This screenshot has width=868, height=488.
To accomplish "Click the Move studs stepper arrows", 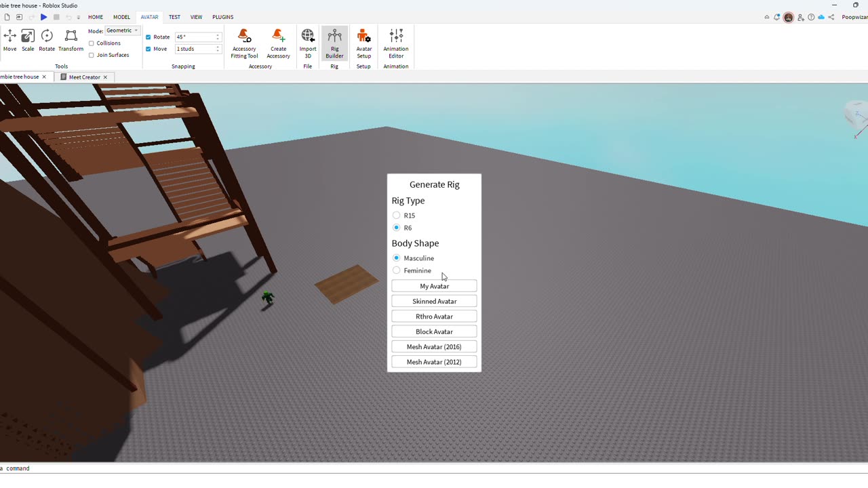I will pos(218,49).
